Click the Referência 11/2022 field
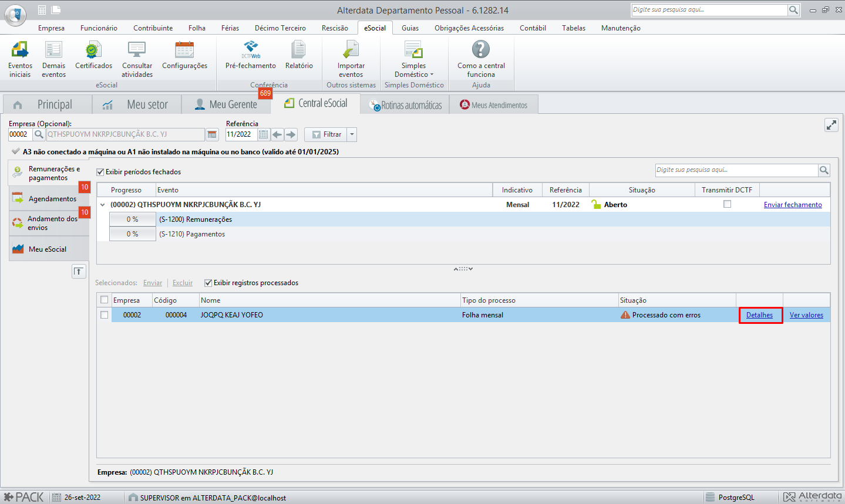Screen dimensions: 845x504 tap(241, 134)
